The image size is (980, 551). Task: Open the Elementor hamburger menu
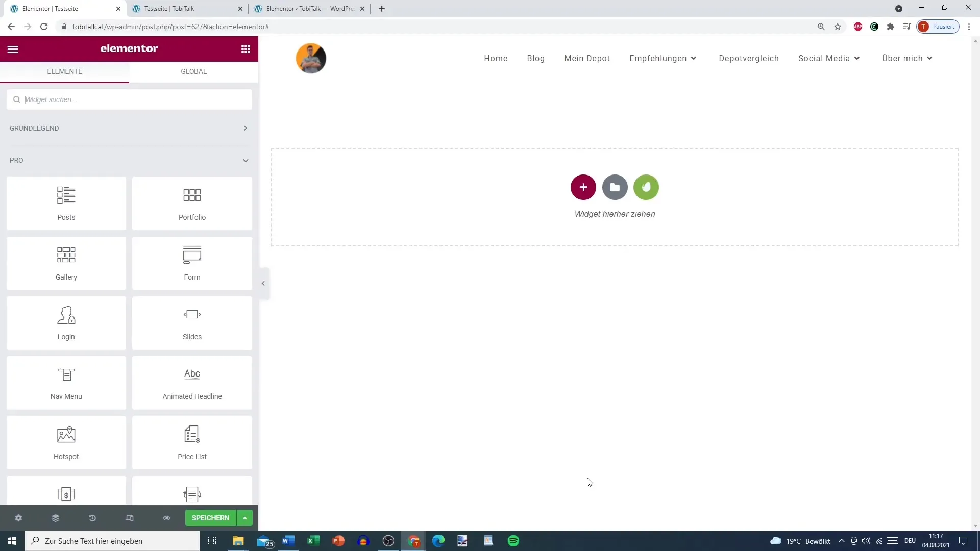13,49
